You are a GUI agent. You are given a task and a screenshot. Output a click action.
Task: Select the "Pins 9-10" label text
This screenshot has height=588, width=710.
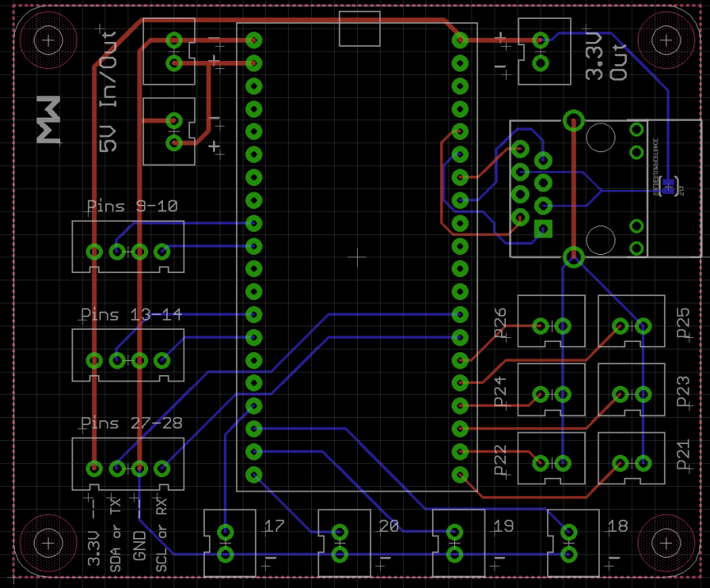pyautogui.click(x=132, y=206)
